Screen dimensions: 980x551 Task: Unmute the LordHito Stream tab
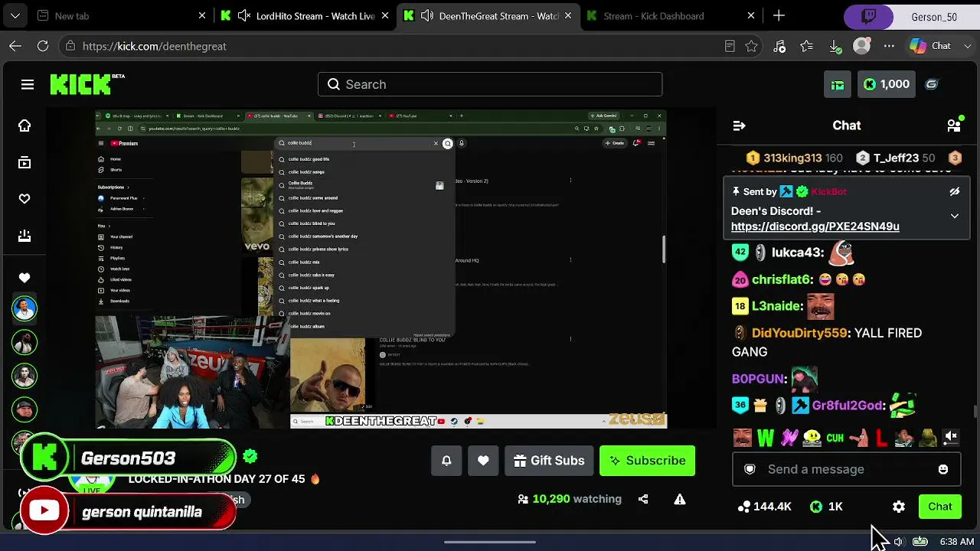point(244,16)
